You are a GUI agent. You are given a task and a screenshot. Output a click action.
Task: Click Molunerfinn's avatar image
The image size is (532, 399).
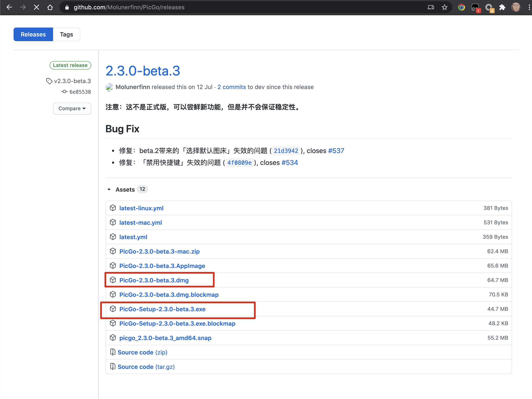pos(109,87)
